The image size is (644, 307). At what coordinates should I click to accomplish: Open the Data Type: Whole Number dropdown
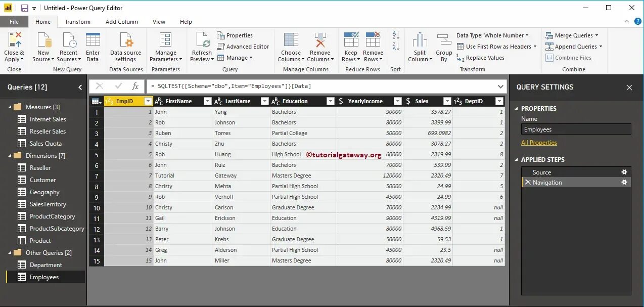point(492,35)
